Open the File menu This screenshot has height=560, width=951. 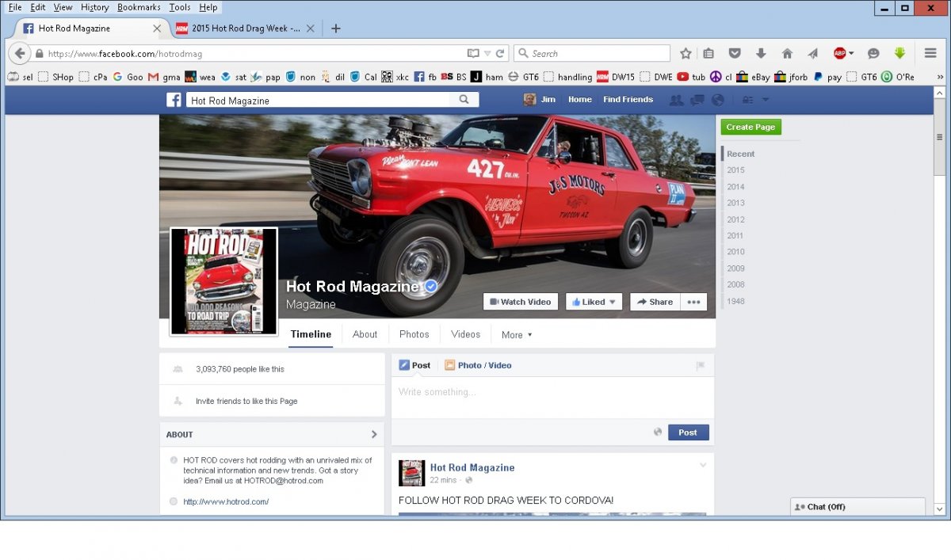15,7
